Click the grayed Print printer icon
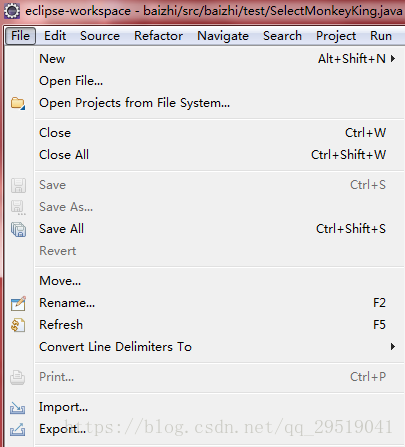This screenshot has width=405, height=447. pos(17,378)
